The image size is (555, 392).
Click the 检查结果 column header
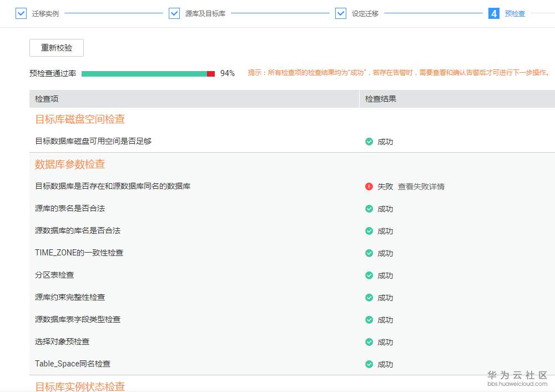[381, 99]
